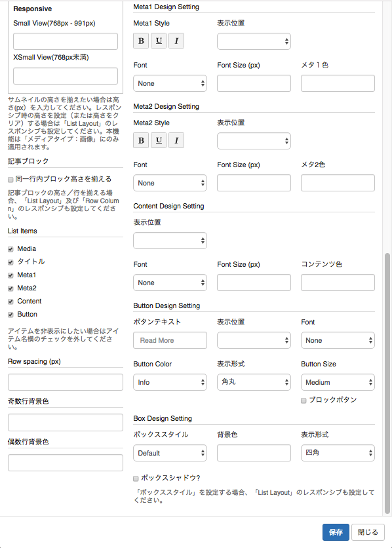Enable the ブロックボタン checkbox
Image resolution: width=392 pixels, height=548 pixels.
pos(304,401)
